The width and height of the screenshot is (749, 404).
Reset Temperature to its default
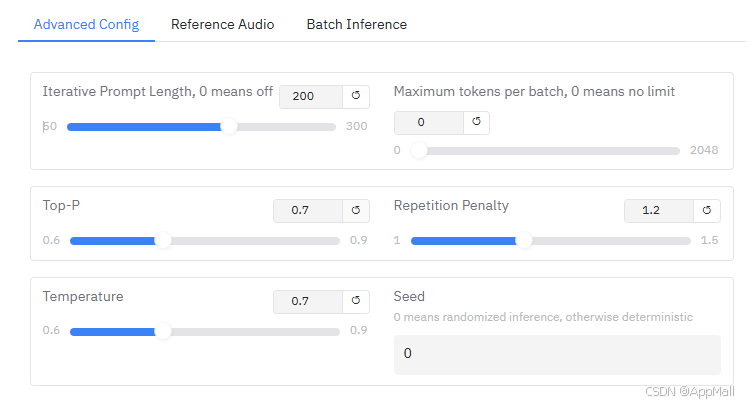click(356, 301)
